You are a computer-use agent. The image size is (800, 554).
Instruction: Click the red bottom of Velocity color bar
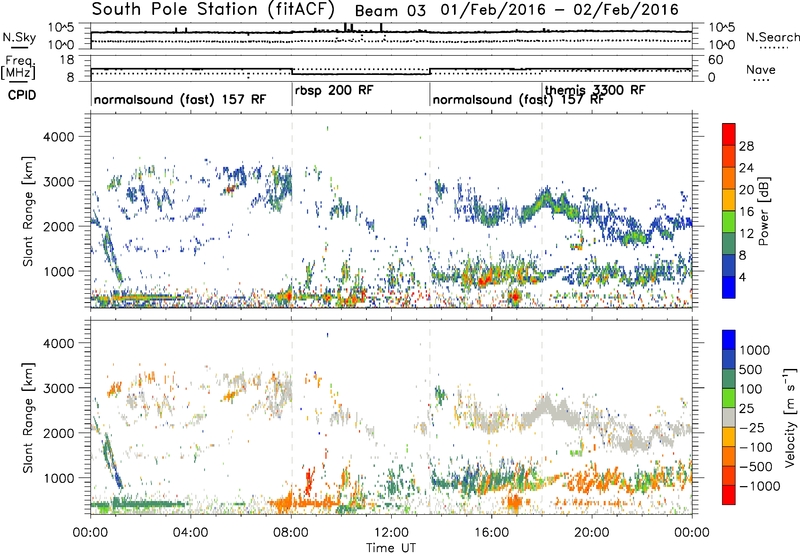(x=729, y=495)
